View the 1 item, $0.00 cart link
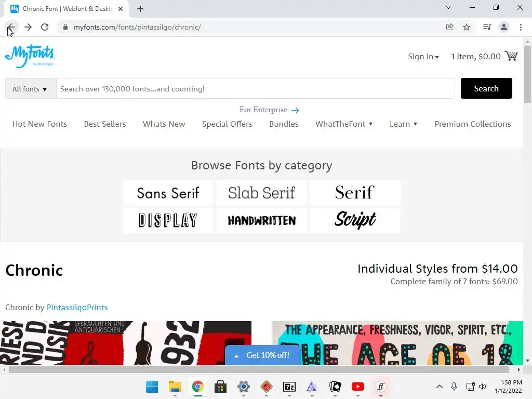Image resolution: width=532 pixels, height=399 pixels. (x=476, y=56)
